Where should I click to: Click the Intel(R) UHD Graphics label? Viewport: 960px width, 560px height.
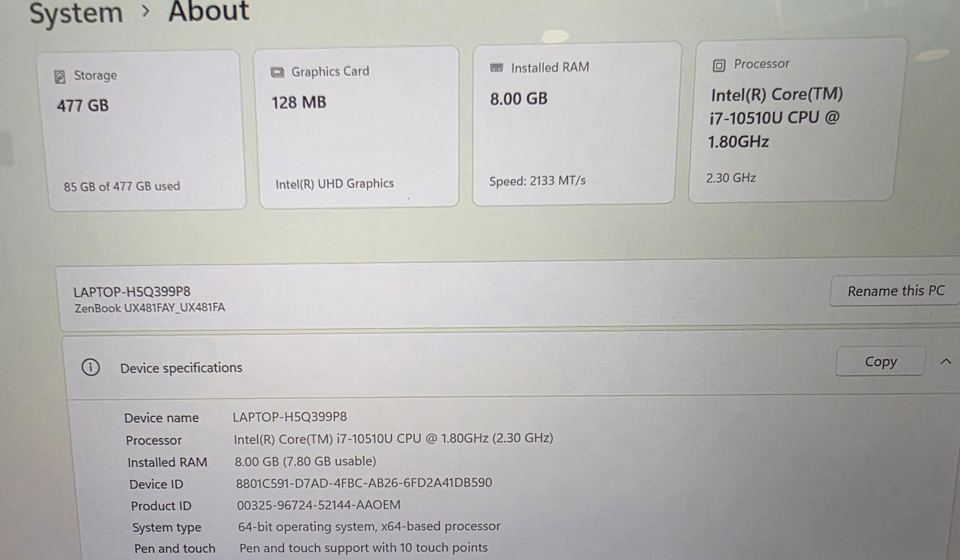coord(335,184)
